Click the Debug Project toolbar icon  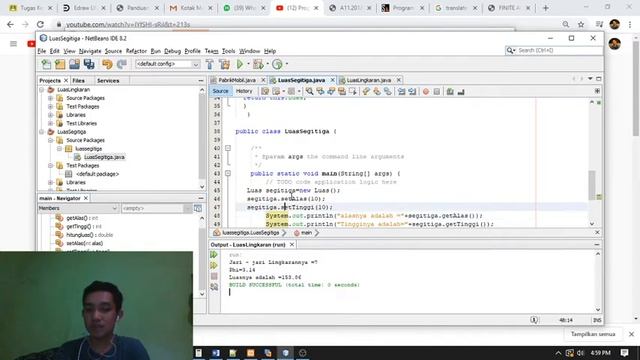tap(258, 64)
